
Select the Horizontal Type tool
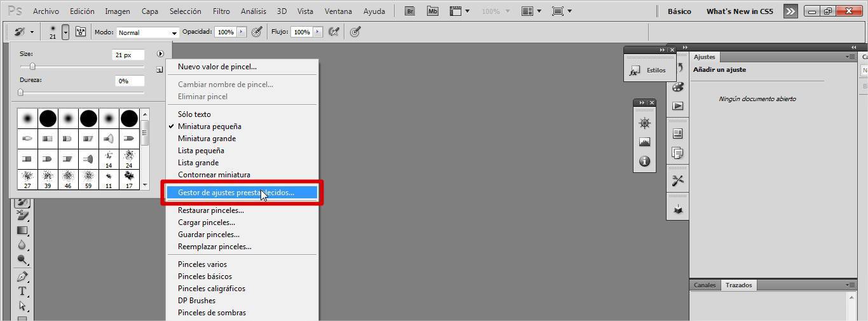pos(22,292)
